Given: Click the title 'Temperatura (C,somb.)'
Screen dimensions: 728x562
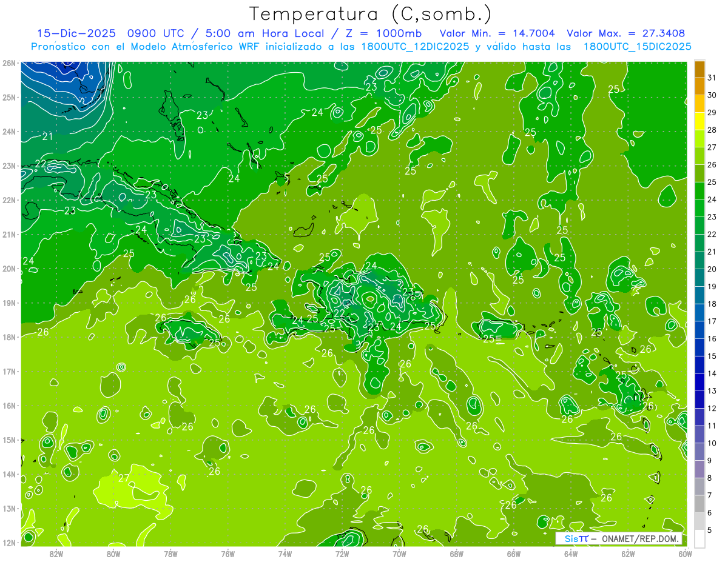Looking at the screenshot, I should point(371,14).
